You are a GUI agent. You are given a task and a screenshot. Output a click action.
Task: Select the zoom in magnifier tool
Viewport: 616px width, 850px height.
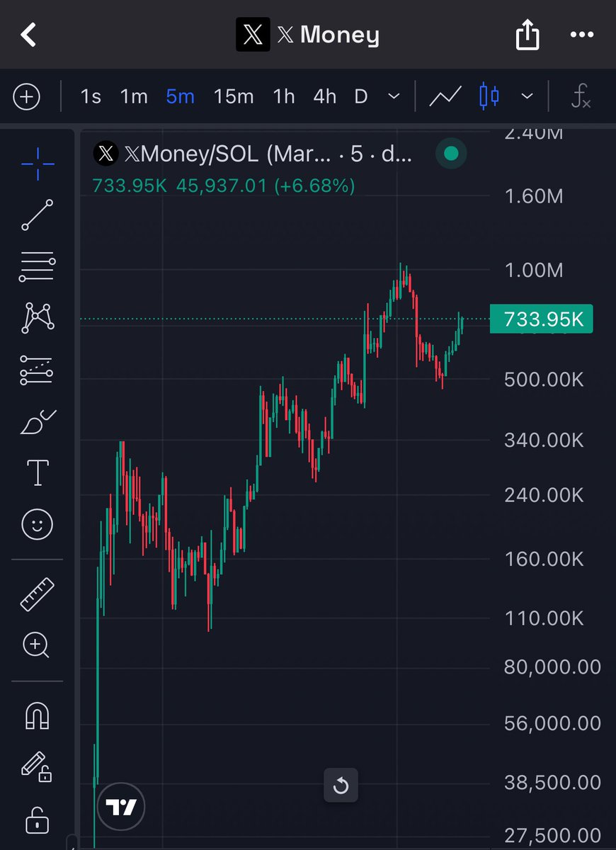36,645
